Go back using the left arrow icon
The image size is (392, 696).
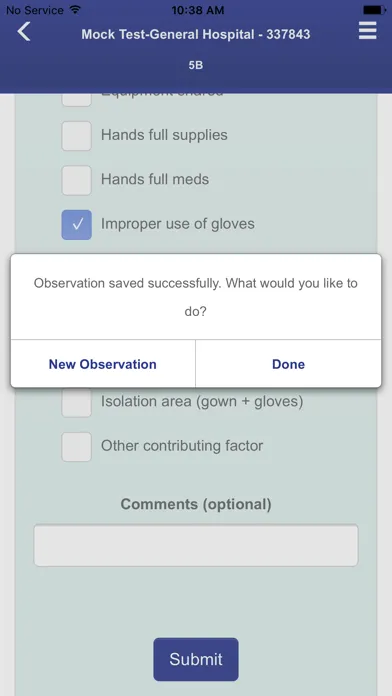click(24, 32)
